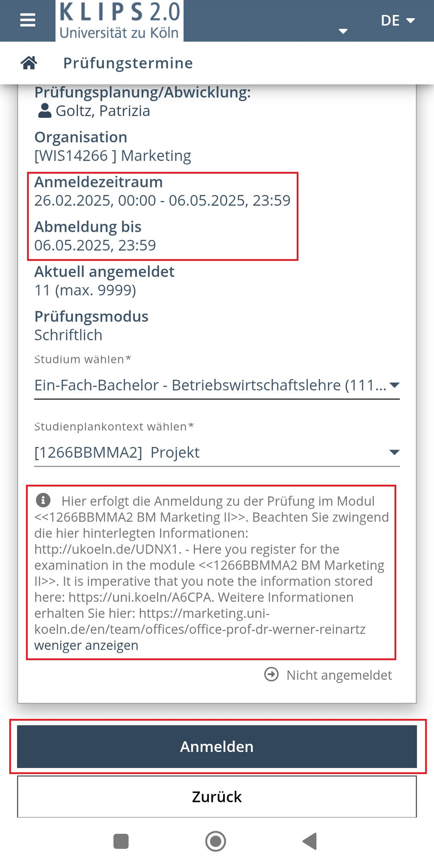Tap the Zurück button
The image size is (434, 868).
tap(217, 797)
